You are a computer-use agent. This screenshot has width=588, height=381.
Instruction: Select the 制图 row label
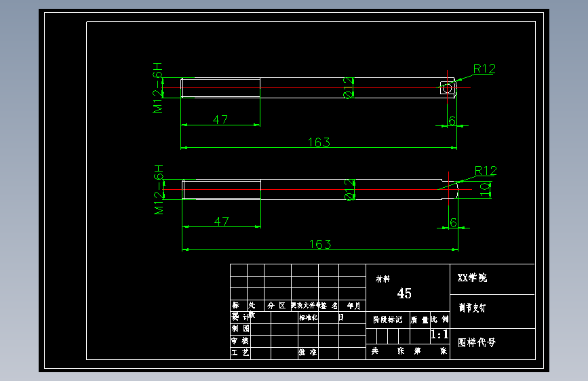coord(240,329)
